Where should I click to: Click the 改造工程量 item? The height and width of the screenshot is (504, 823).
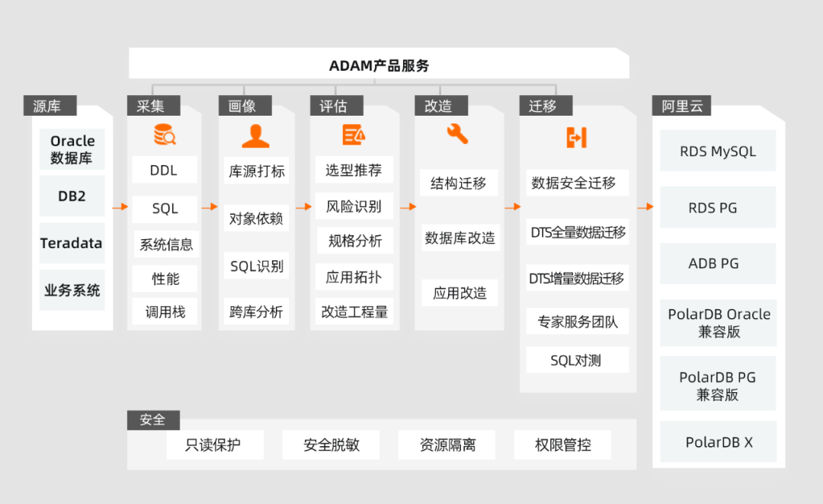tap(354, 311)
